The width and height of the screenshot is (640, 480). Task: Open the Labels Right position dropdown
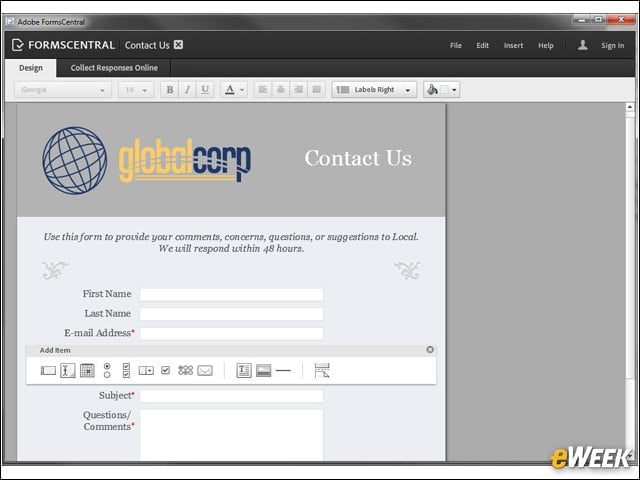[x=374, y=90]
